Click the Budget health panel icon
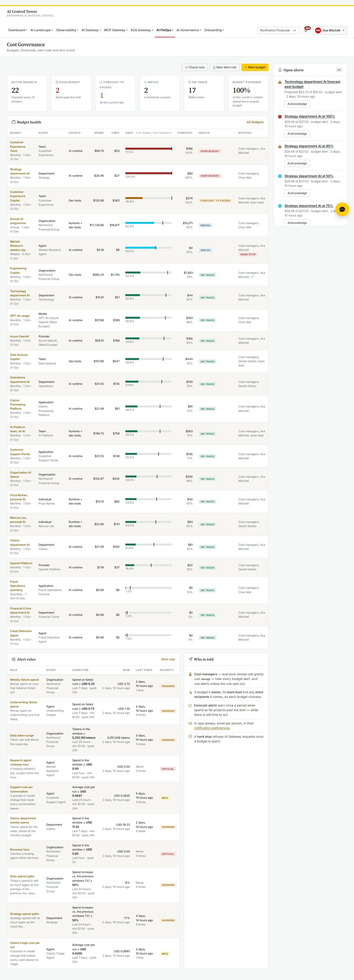Image resolution: width=354 pixels, height=980 pixels. 14,122
